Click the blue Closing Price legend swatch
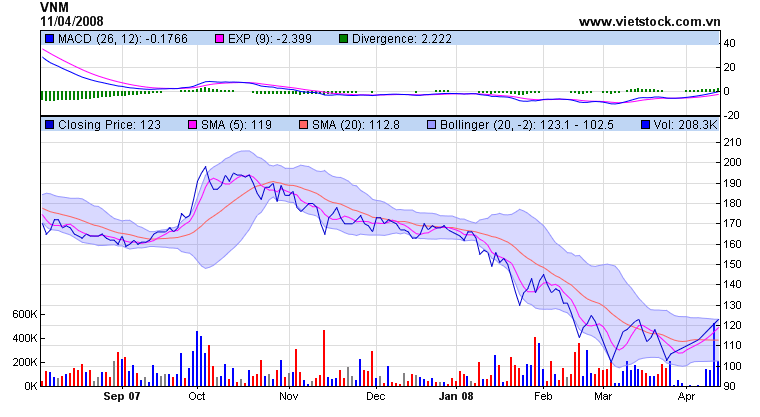The width and height of the screenshot is (760, 417). click(49, 126)
